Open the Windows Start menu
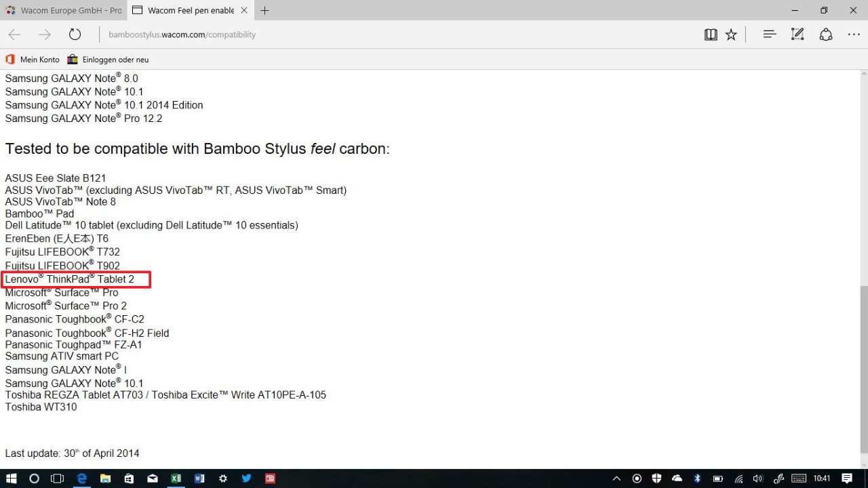Viewport: 868px width, 488px height. click(12, 479)
